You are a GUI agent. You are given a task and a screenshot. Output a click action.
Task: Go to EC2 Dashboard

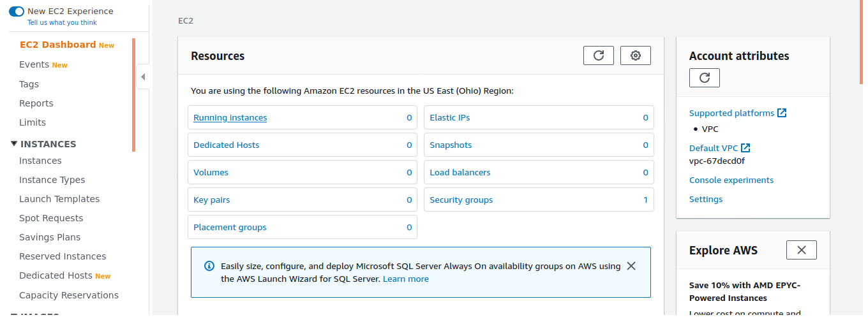57,45
